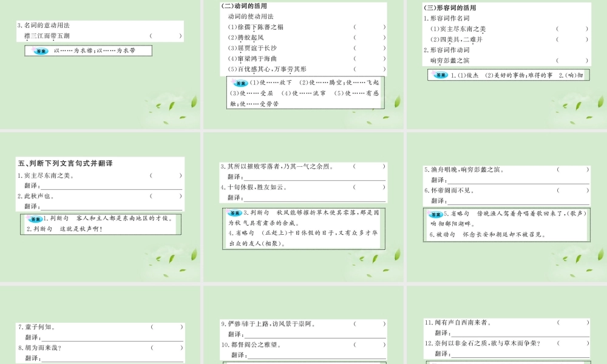Image resolution: width=607 pixels, height=364 pixels.
Task: Click the line (1)徐孺下陈蕃之榻
Action: click(256, 27)
